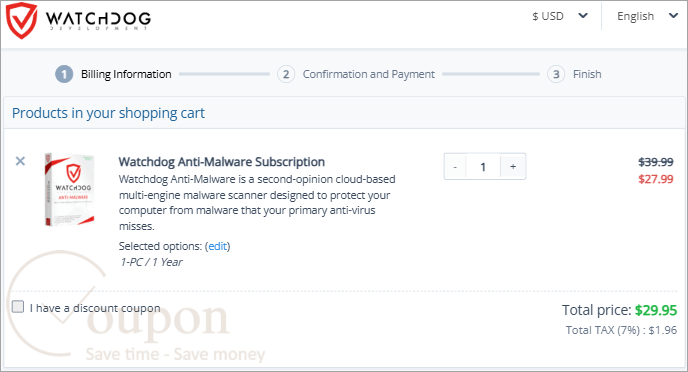Click the Watchdog shield logo

pos(22,20)
